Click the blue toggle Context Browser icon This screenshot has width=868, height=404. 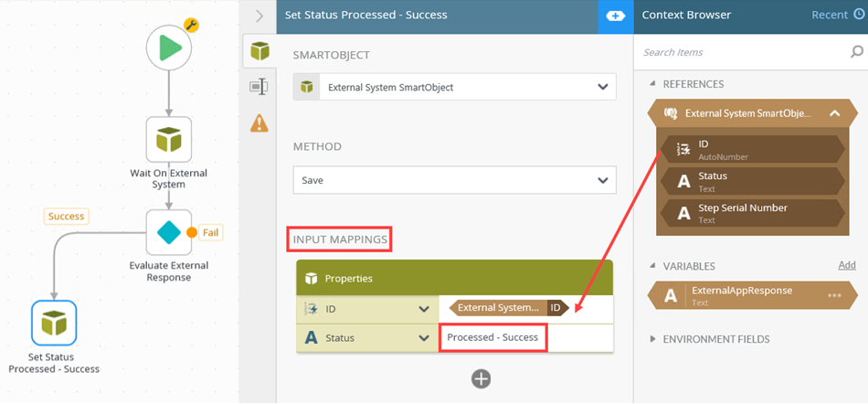(615, 16)
